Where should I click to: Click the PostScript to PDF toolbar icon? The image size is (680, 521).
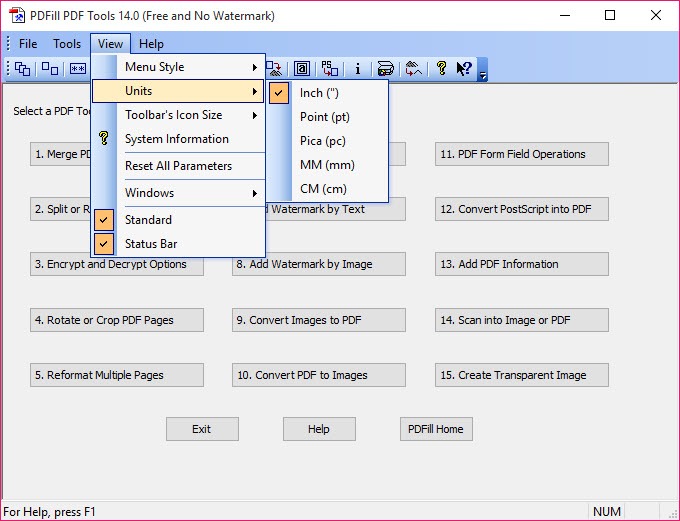[330, 69]
